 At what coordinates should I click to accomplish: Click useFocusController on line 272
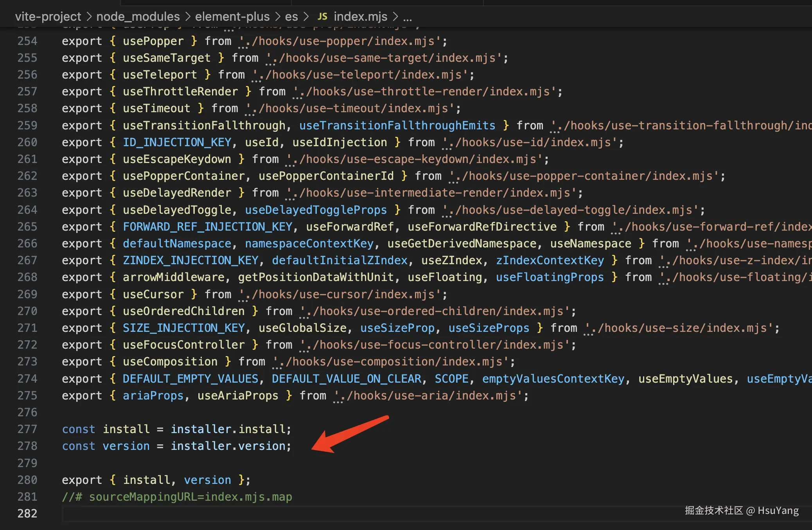(183, 345)
